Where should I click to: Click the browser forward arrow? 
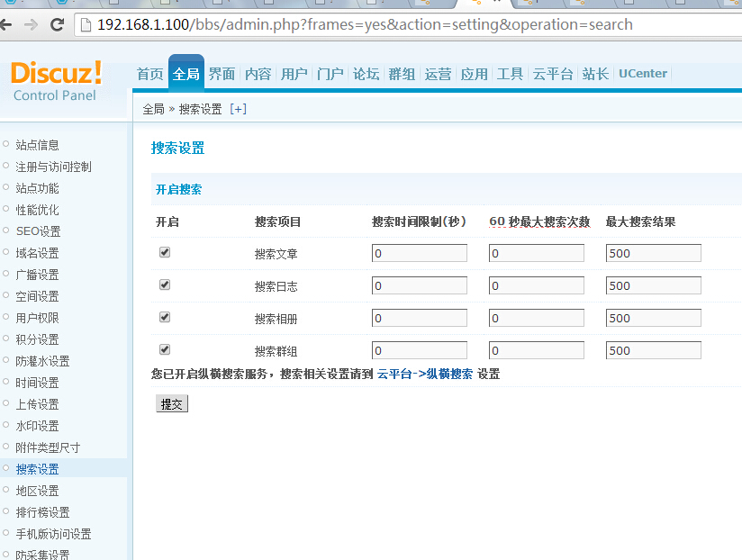(32, 24)
